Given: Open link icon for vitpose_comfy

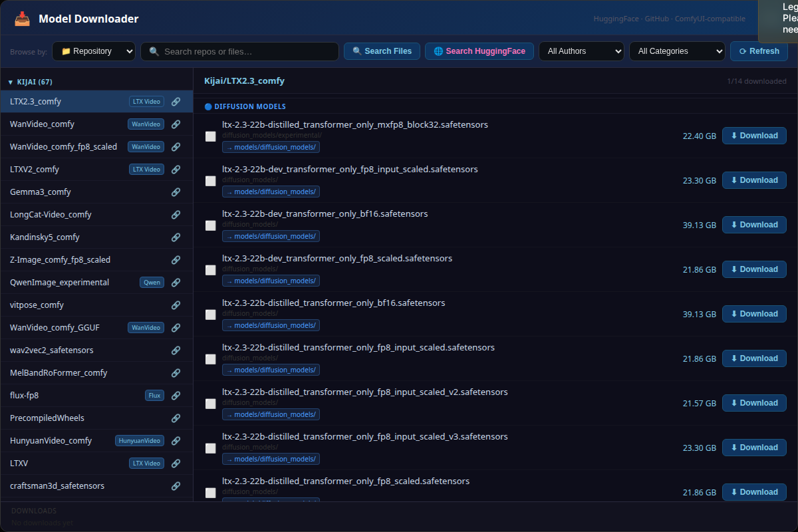Looking at the screenshot, I should pos(176,305).
